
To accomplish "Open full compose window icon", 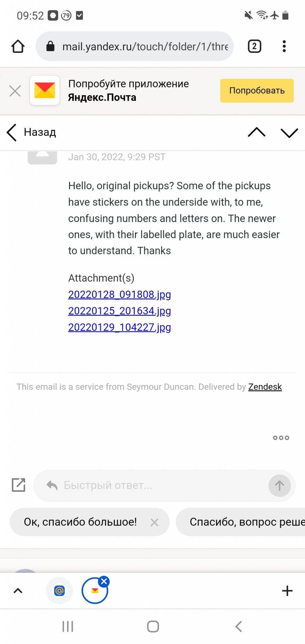I will click(19, 485).
